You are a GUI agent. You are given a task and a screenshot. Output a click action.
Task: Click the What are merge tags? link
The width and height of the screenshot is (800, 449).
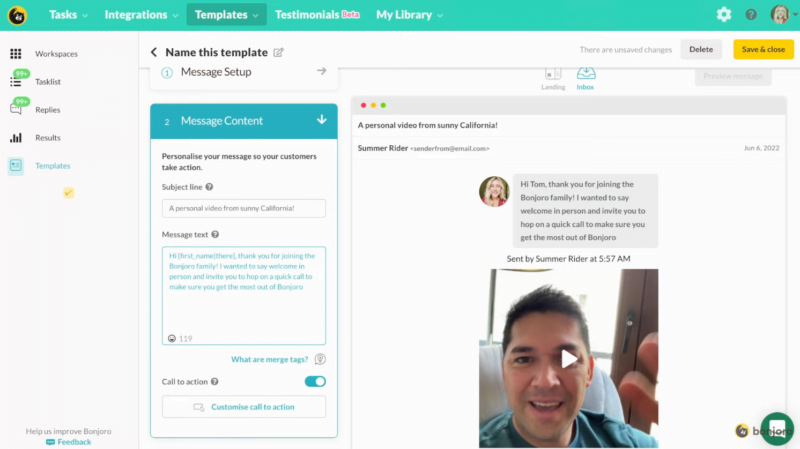pyautogui.click(x=270, y=359)
